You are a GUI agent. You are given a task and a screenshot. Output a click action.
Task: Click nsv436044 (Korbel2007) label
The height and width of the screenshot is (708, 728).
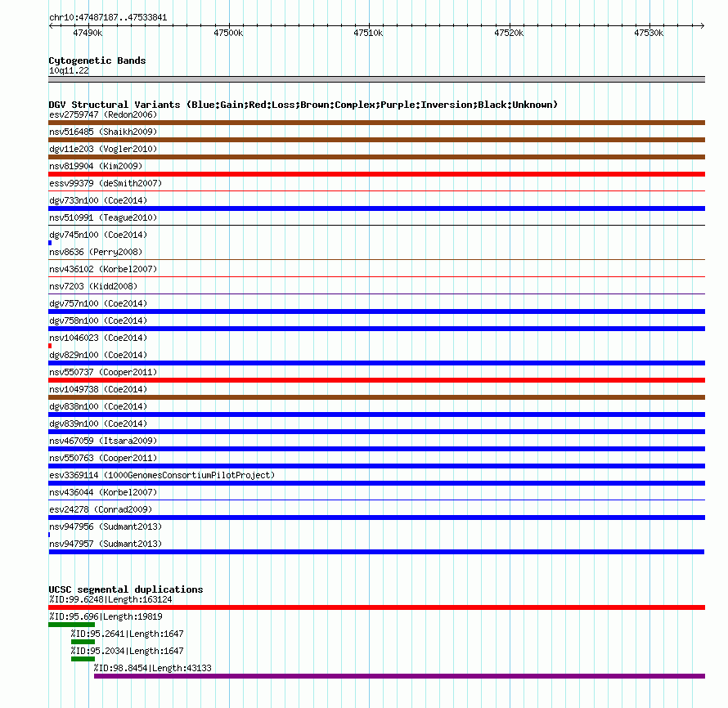click(x=103, y=492)
